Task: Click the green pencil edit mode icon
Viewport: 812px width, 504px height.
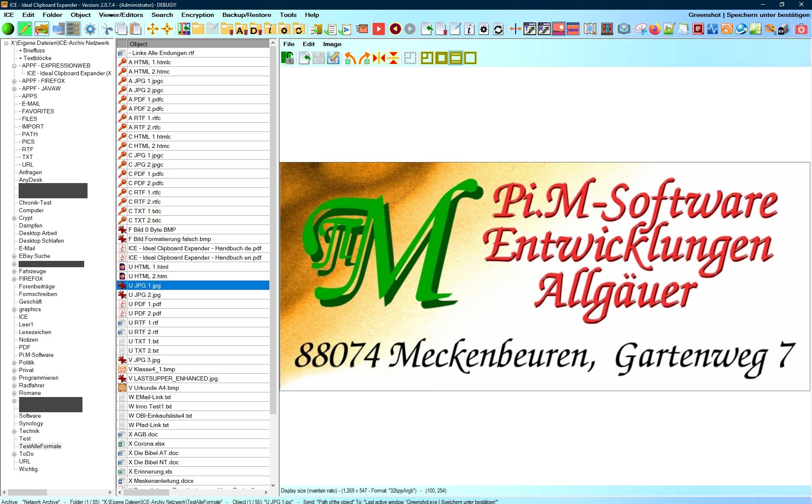Action: pos(25,29)
